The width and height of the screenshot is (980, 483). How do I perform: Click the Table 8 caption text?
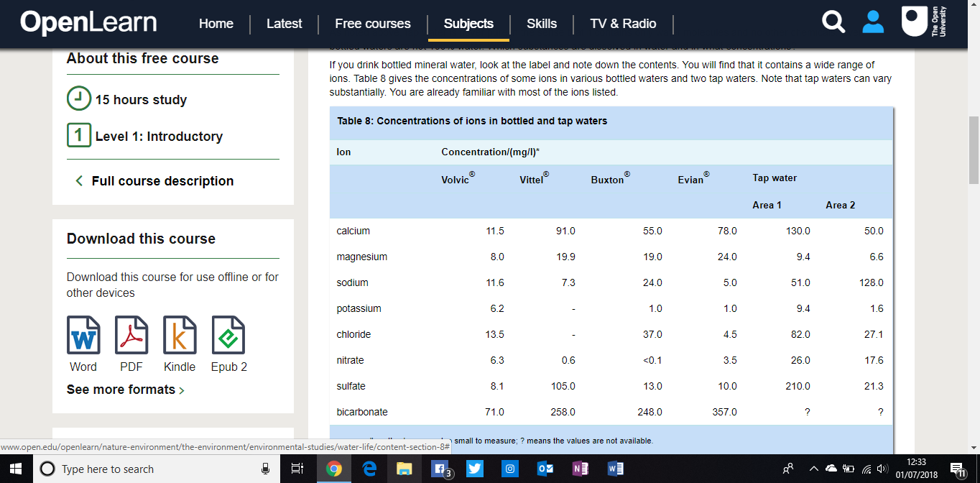coord(472,121)
